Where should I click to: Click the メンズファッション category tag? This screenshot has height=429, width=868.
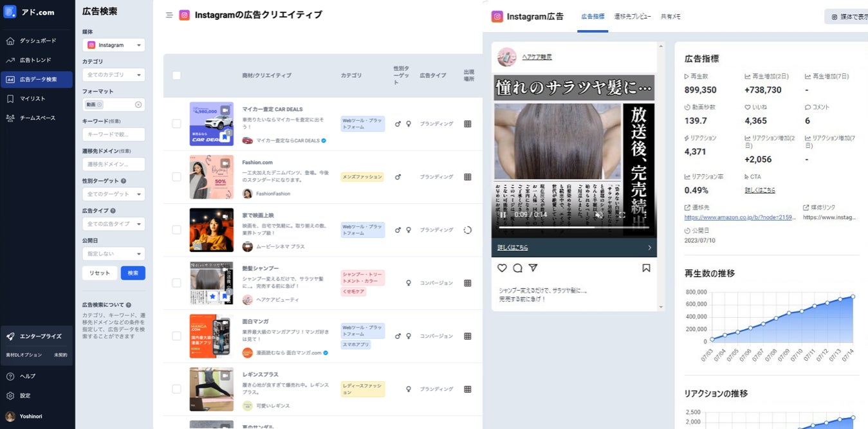coord(362,177)
